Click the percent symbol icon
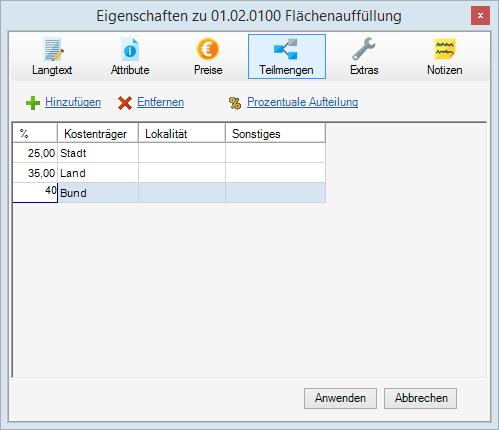The width and height of the screenshot is (499, 430). pos(235,103)
